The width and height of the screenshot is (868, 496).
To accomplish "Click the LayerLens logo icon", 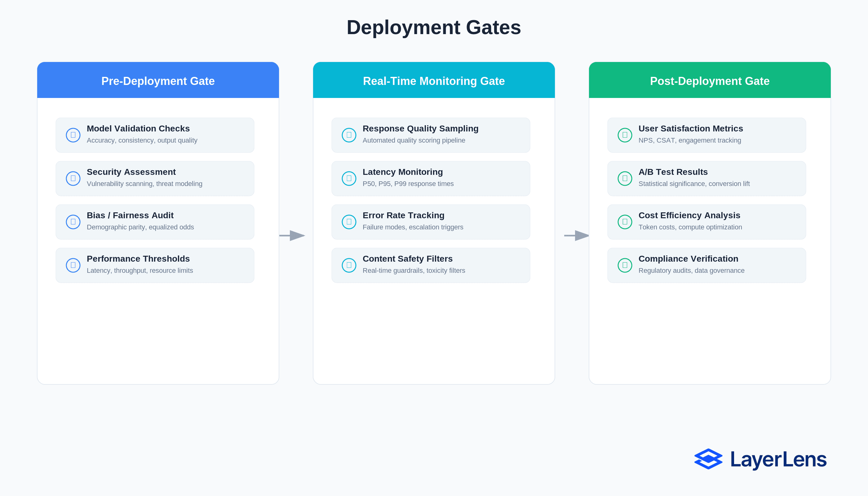I will (708, 459).
